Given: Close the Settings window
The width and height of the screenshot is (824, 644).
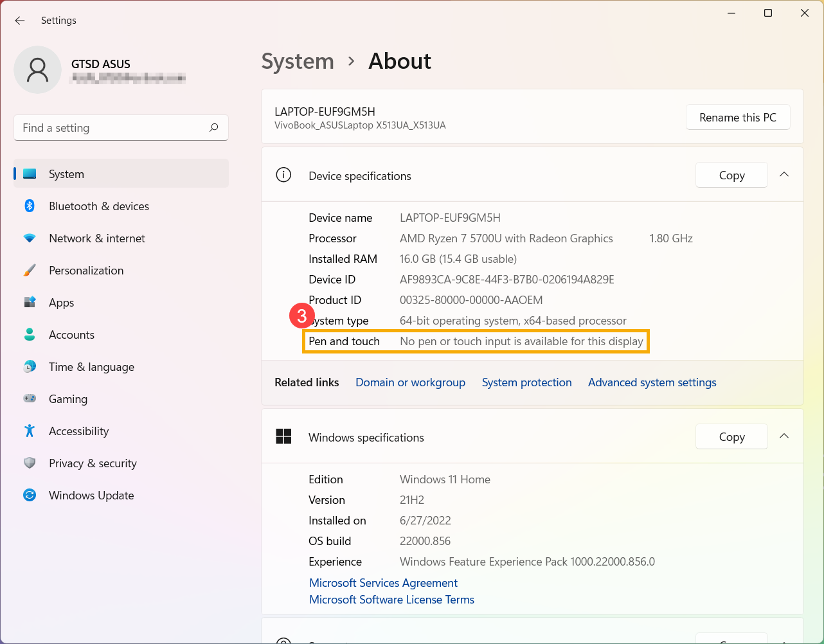Looking at the screenshot, I should (x=805, y=13).
